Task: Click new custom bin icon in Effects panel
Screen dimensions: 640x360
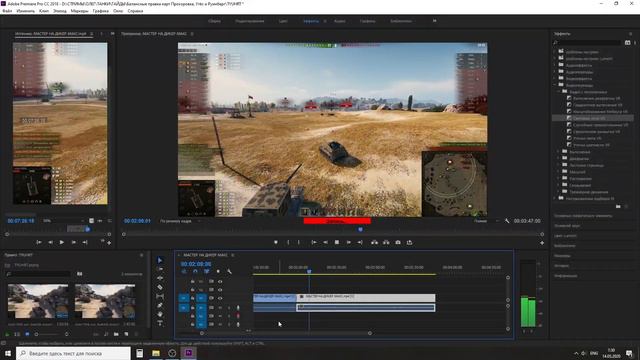Action: 618,207
